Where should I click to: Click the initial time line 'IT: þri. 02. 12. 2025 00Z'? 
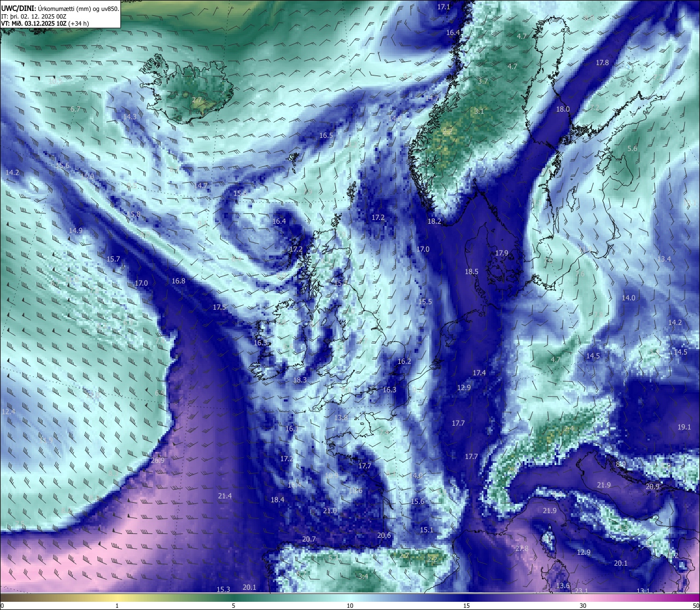pos(34,16)
